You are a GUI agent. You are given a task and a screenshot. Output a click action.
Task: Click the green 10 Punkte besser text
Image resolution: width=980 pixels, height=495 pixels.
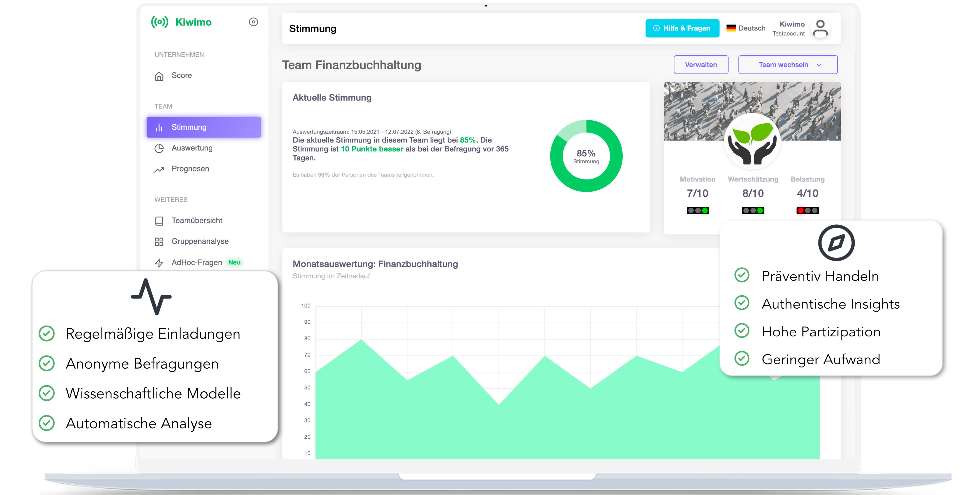click(x=372, y=149)
